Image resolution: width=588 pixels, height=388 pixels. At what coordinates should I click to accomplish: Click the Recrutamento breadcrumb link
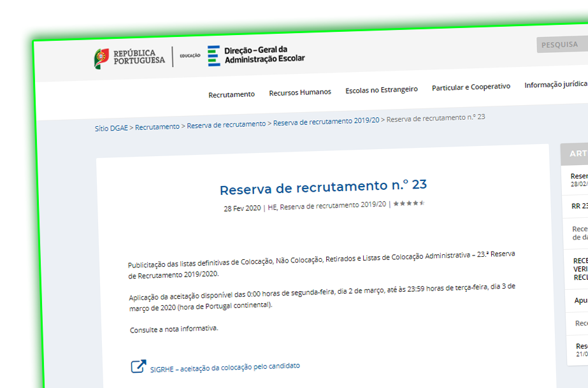pos(159,125)
